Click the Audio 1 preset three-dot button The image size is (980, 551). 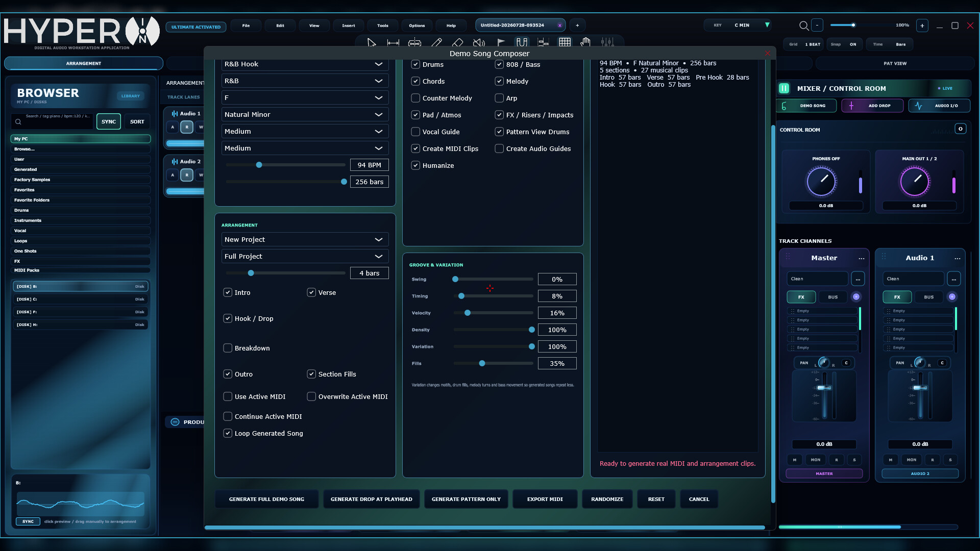(x=954, y=279)
